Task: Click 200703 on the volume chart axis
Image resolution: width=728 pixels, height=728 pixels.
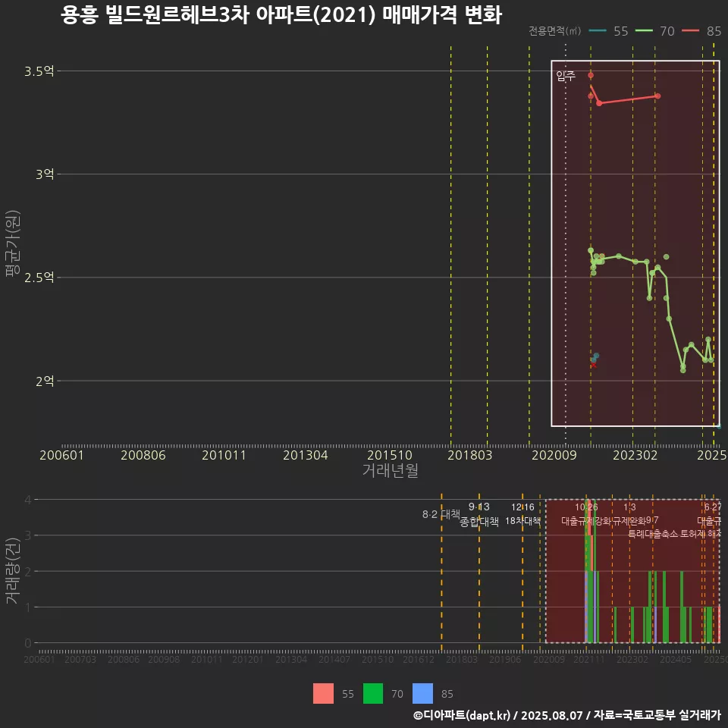Action: pos(80,659)
